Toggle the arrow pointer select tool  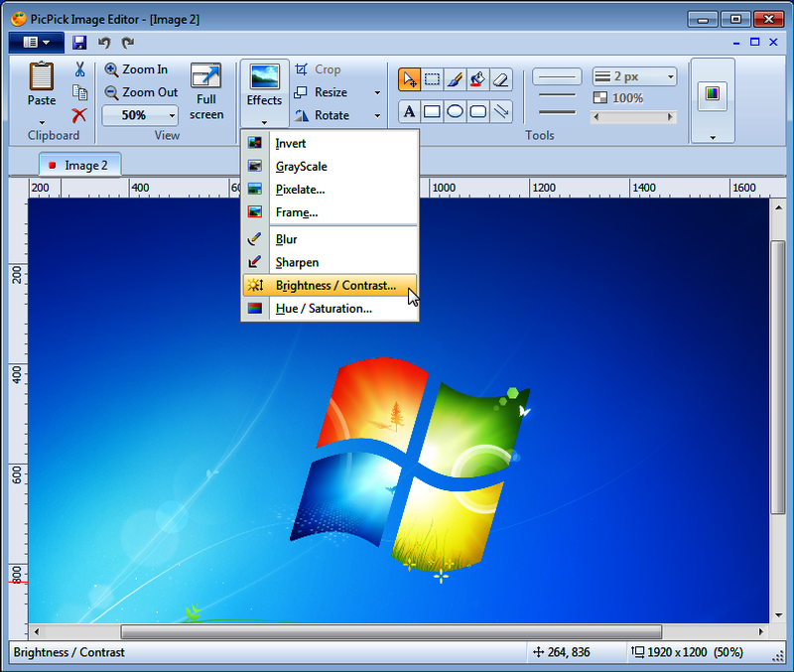click(409, 79)
